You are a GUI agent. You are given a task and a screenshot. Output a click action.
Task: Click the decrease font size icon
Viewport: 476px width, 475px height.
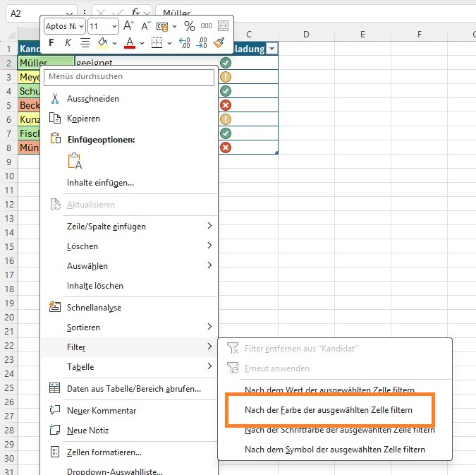(146, 26)
